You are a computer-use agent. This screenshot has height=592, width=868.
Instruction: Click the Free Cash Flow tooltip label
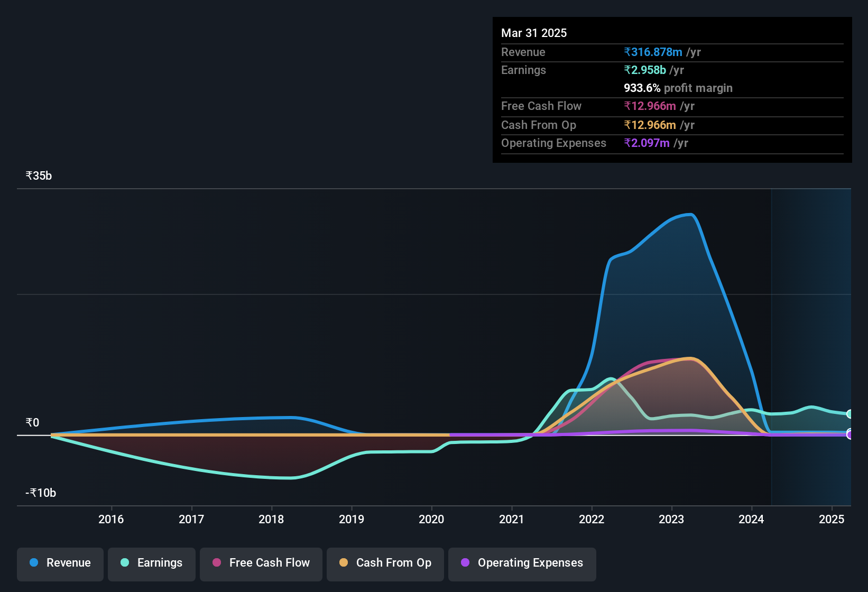(x=541, y=106)
